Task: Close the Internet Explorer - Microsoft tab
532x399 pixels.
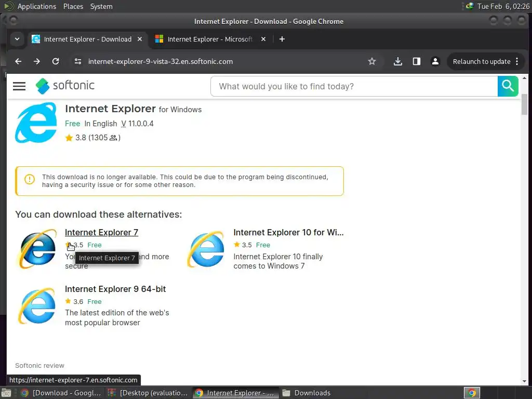Action: coord(263,39)
